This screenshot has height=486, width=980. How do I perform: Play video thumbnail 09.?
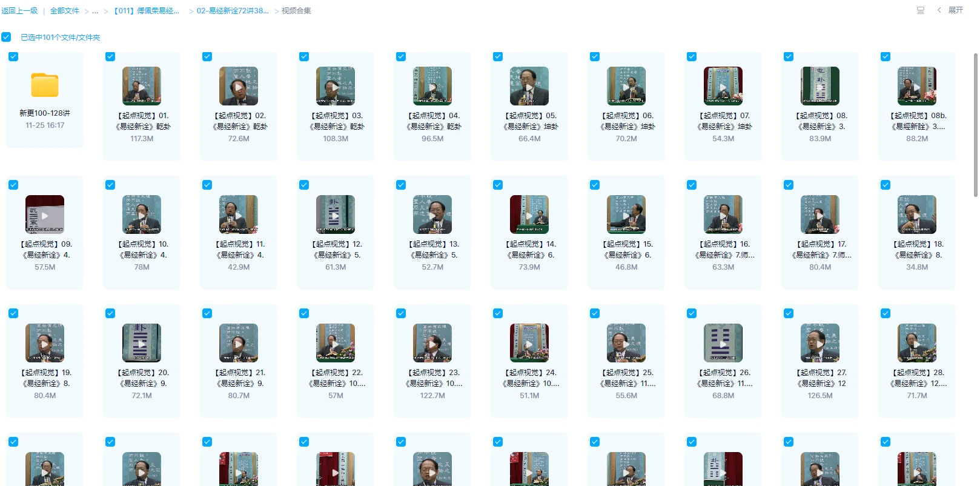click(x=45, y=215)
